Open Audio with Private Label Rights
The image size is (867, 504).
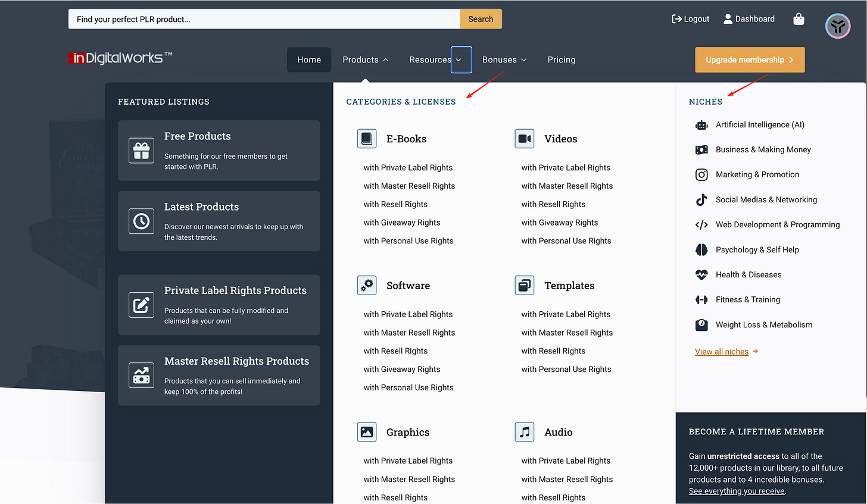click(x=566, y=461)
